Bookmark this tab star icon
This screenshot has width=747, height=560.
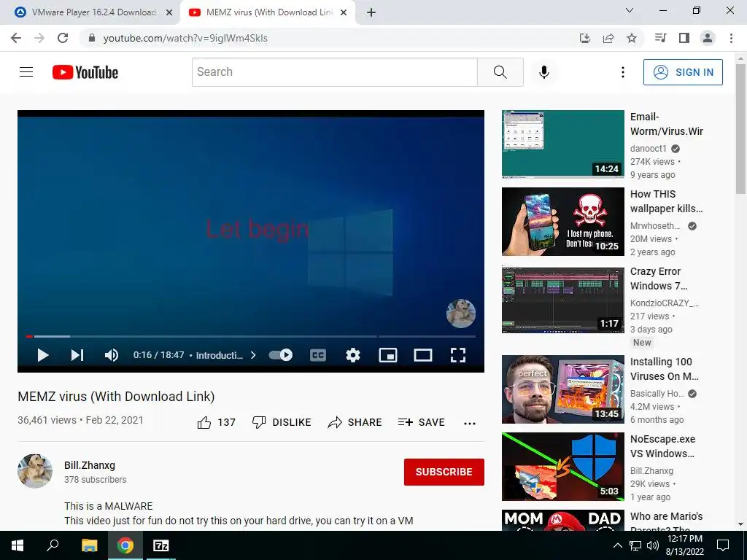pos(632,38)
